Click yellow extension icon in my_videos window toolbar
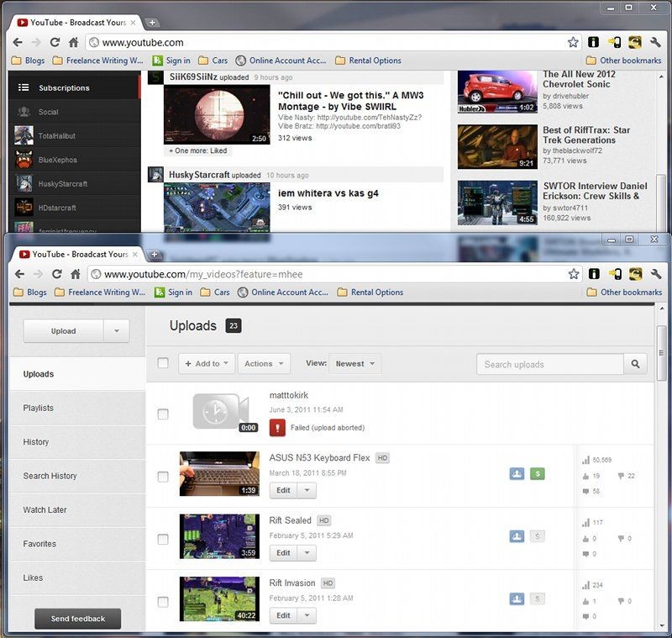 [x=635, y=274]
